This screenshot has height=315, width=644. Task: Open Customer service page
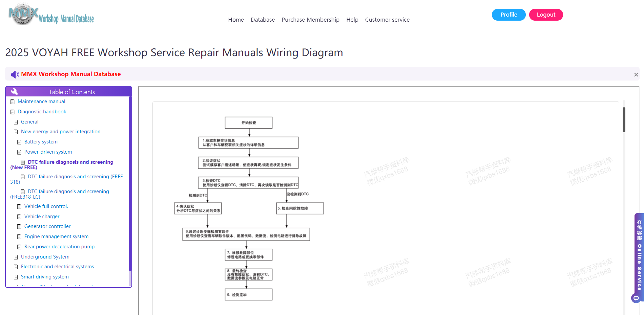pos(388,20)
